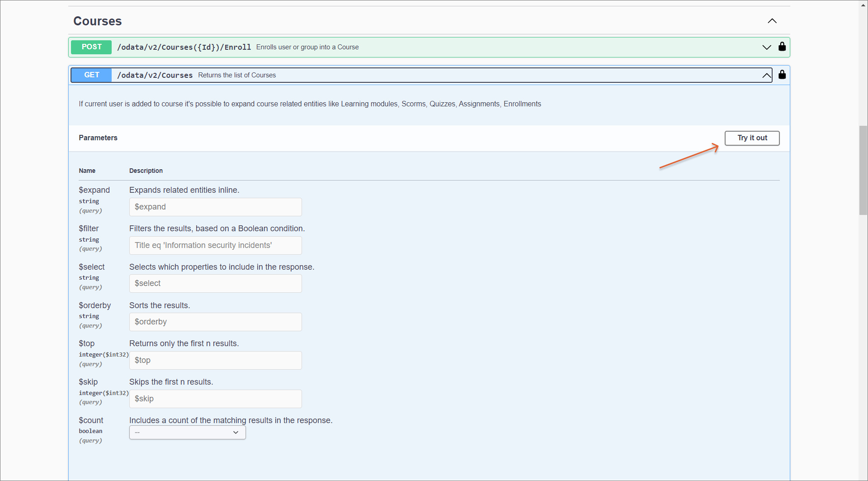The height and width of the screenshot is (481, 868).
Task: Click the /odata/v2/Courses endpoint path
Action: [155, 75]
